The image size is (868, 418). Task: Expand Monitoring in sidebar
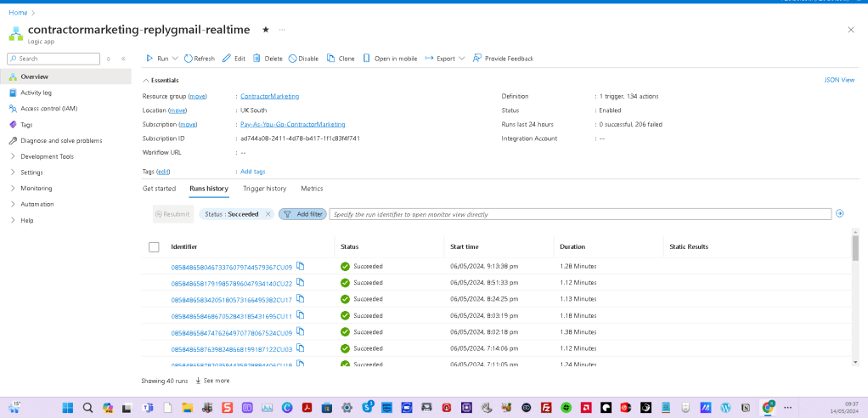(36, 189)
